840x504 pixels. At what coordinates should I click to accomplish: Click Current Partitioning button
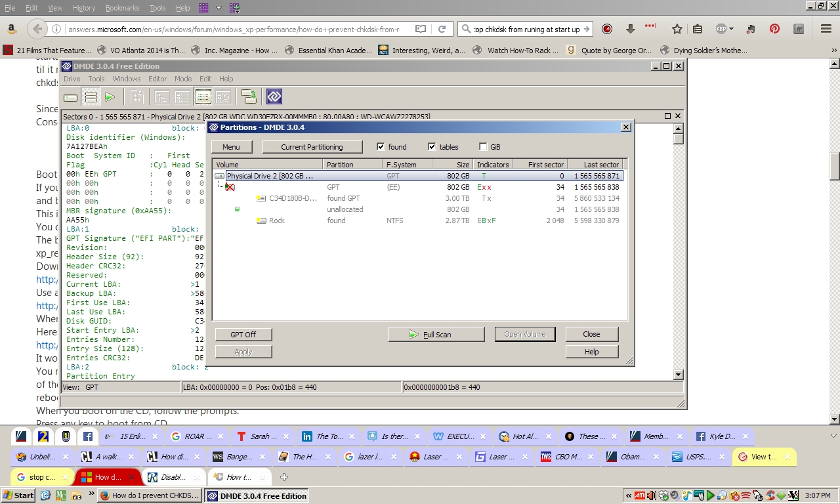(x=312, y=147)
